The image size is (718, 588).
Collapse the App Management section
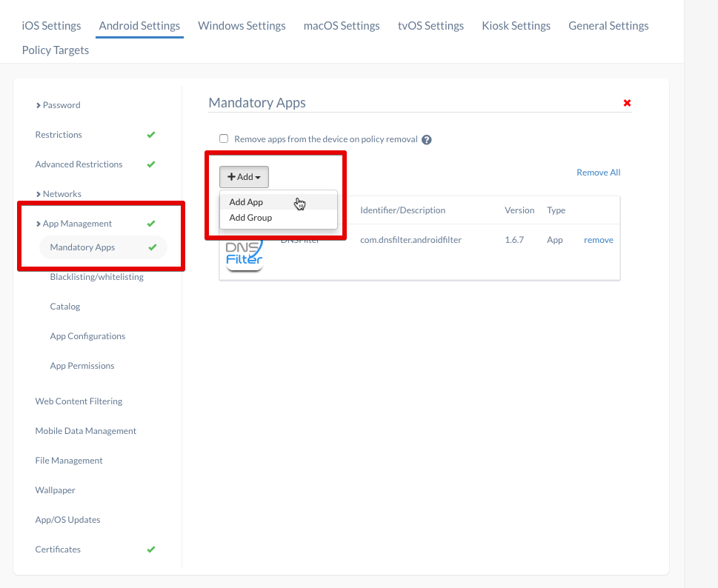pos(73,224)
